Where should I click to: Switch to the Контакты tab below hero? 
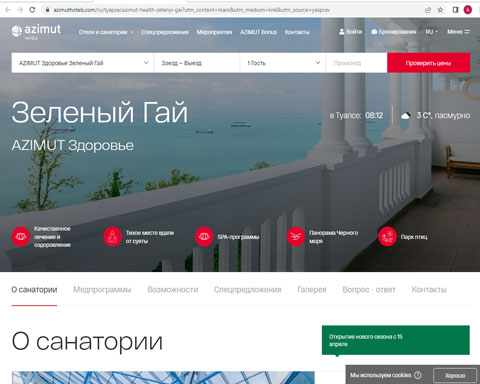pos(429,290)
